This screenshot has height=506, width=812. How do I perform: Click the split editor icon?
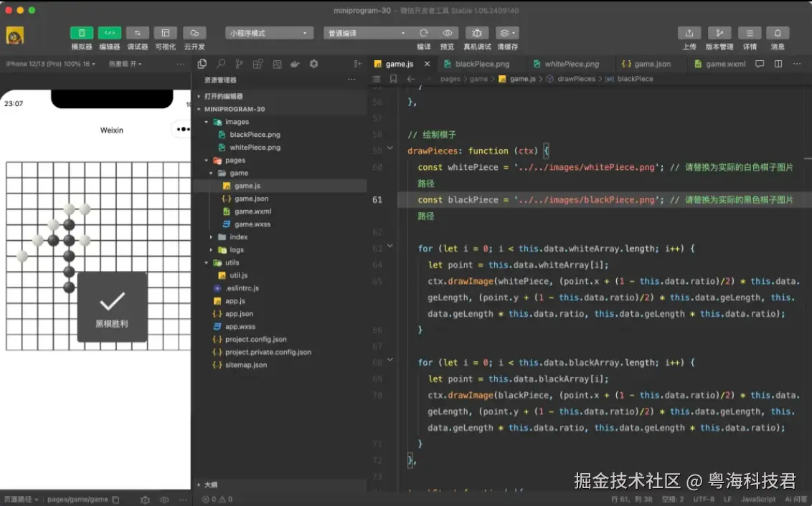778,64
